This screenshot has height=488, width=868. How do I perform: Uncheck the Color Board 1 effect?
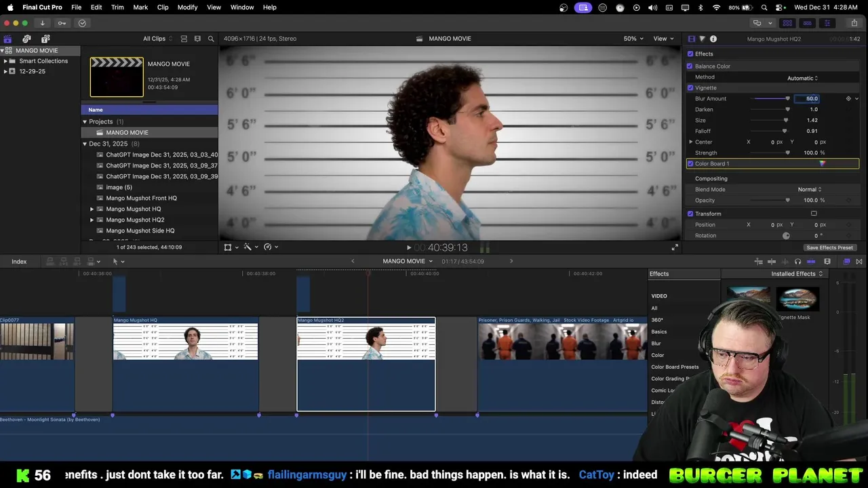[690, 163]
